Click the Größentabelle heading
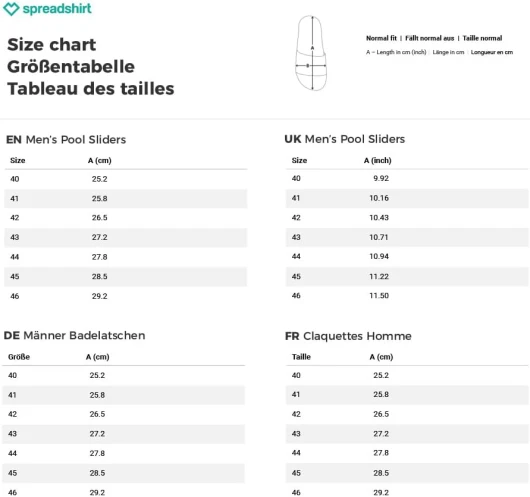This screenshot has height=497, width=530. point(71,67)
